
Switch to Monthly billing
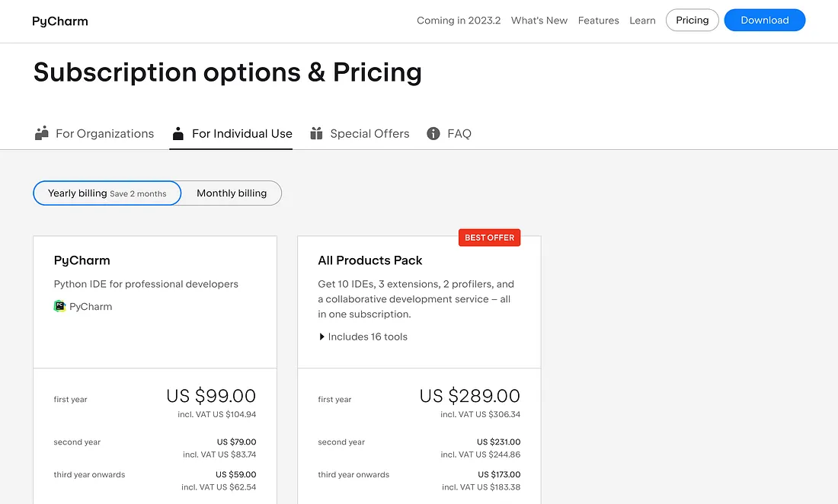[x=232, y=193]
